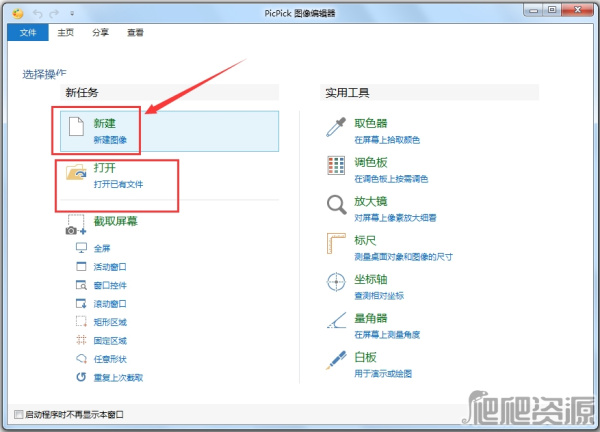Viewport: 600px width, 432px height.
Task: Click the window icon for 活动窗口
Action: (x=81, y=266)
